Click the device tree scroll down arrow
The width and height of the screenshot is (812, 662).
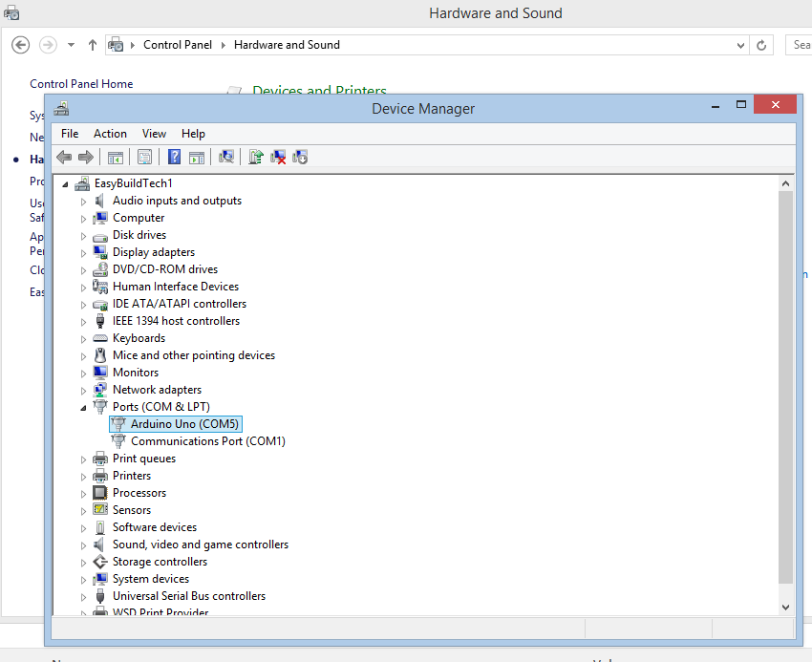tap(785, 607)
